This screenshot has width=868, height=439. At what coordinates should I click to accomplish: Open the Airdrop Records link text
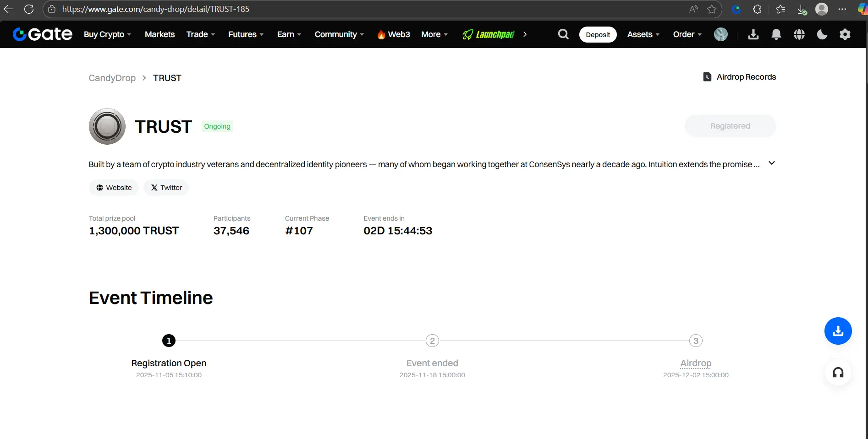click(x=747, y=77)
